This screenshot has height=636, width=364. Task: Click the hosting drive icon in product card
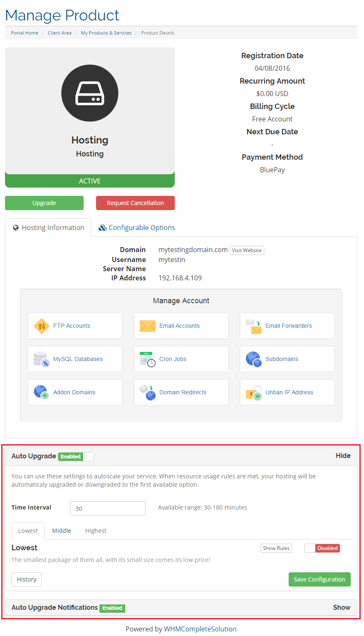(90, 93)
